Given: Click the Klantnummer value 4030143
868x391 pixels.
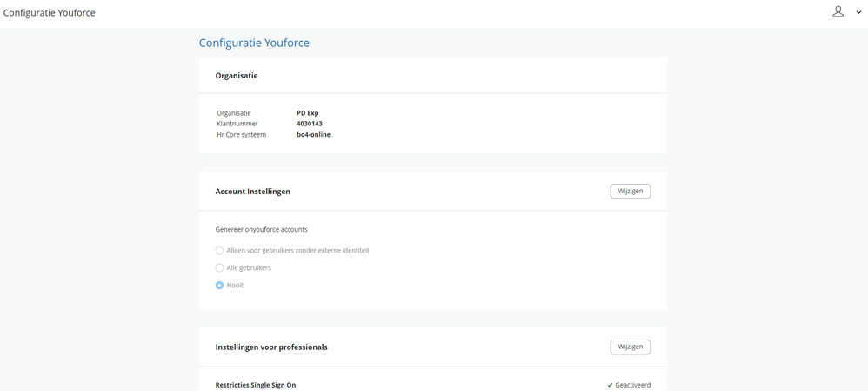Looking at the screenshot, I should [310, 124].
